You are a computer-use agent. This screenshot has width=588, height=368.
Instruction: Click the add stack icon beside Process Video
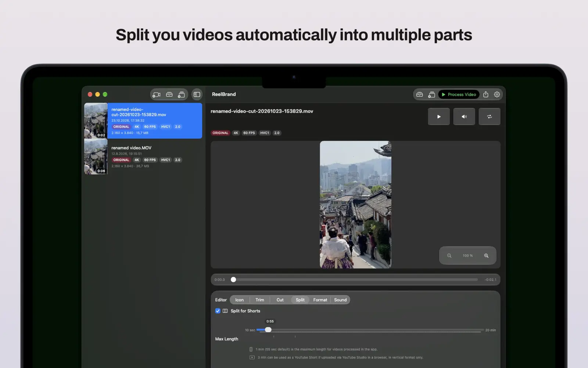pos(431,95)
